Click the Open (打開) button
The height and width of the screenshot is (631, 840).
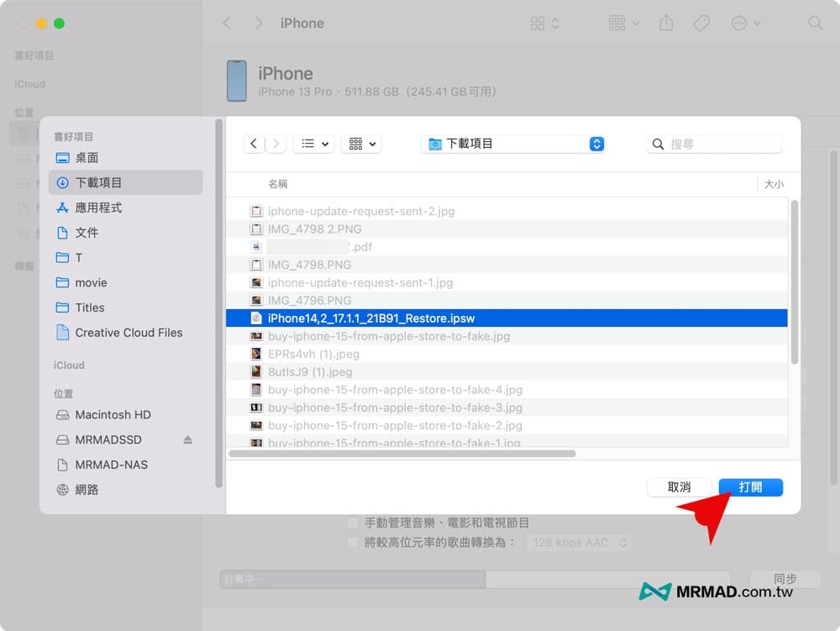750,487
